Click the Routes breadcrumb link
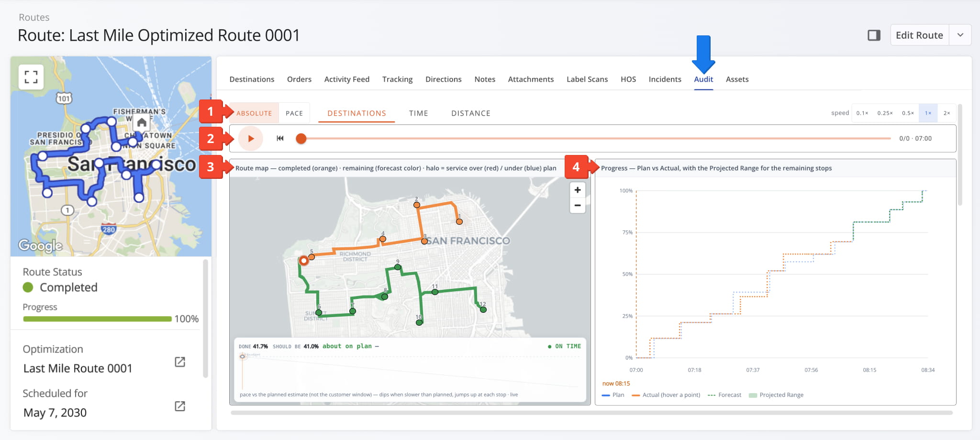This screenshot has width=980, height=440. pyautogui.click(x=34, y=17)
